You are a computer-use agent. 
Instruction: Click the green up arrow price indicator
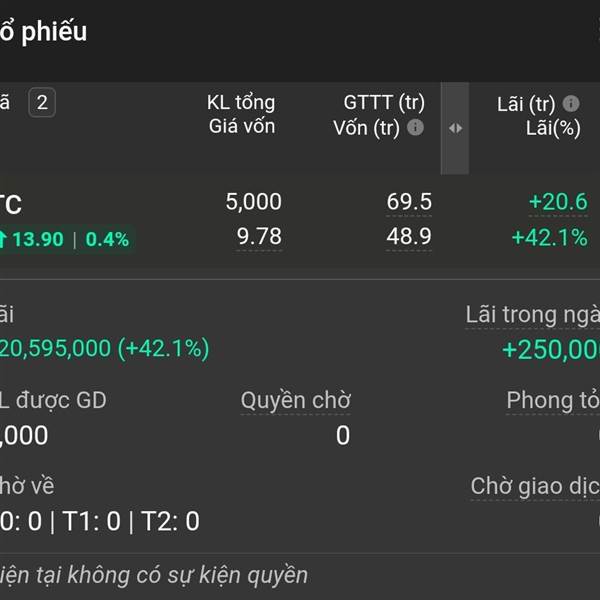coord(3,240)
